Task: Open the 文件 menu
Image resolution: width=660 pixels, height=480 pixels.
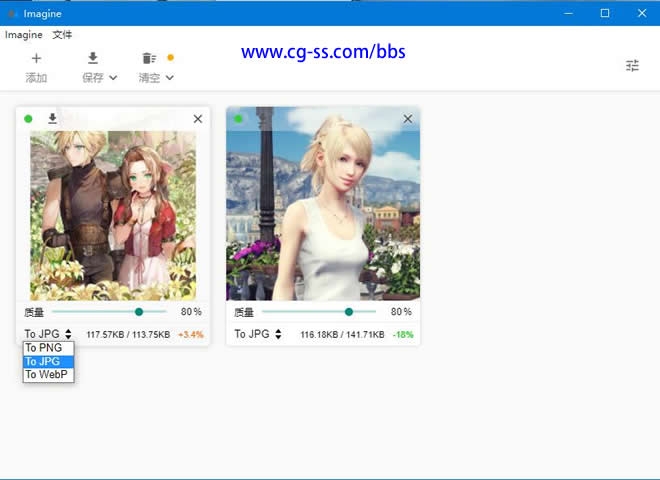Action: point(62,34)
